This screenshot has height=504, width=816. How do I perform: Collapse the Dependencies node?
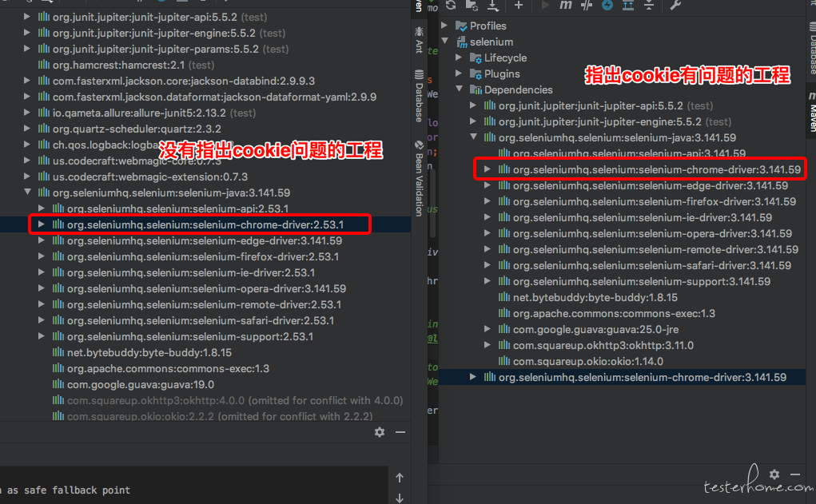pyautogui.click(x=459, y=89)
